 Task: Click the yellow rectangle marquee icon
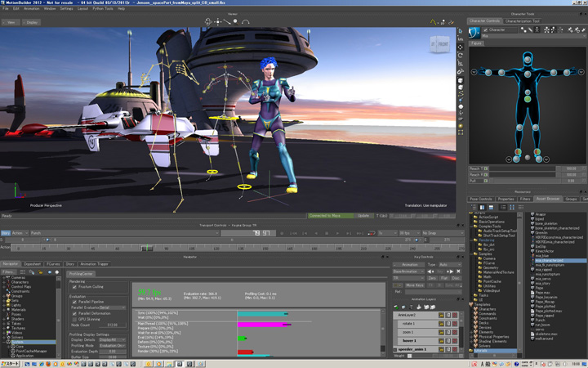[461, 132]
